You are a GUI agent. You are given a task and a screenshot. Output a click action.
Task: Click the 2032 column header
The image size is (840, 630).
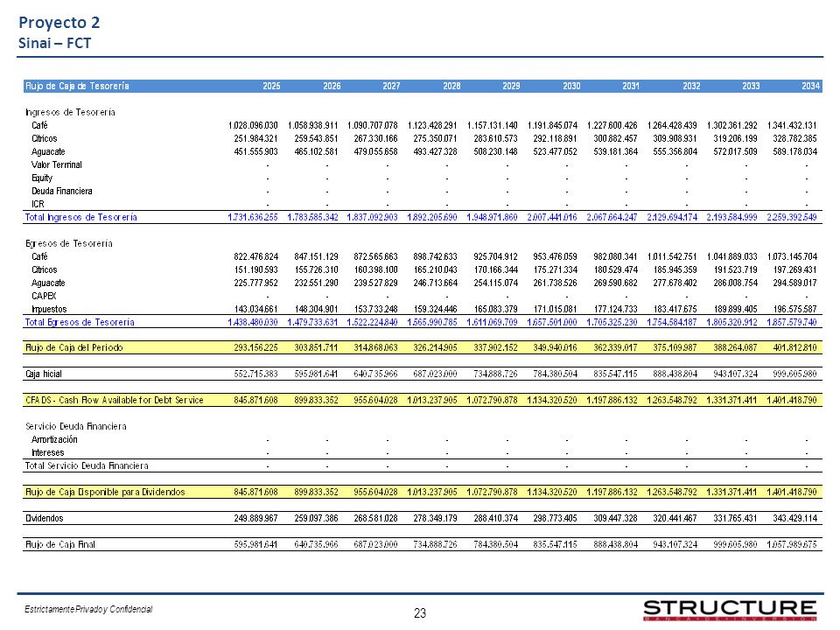[x=691, y=86]
